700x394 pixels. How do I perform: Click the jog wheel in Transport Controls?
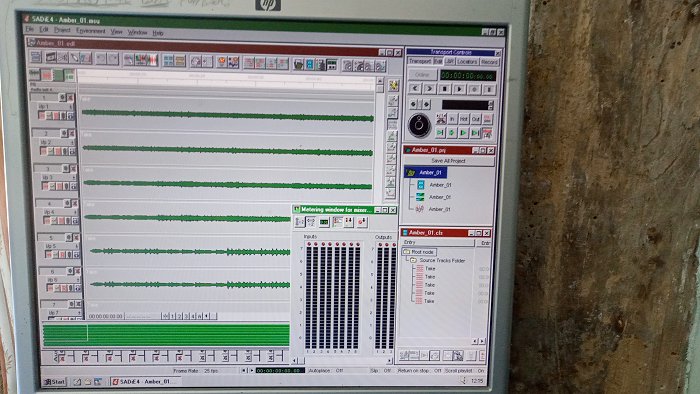point(419,125)
